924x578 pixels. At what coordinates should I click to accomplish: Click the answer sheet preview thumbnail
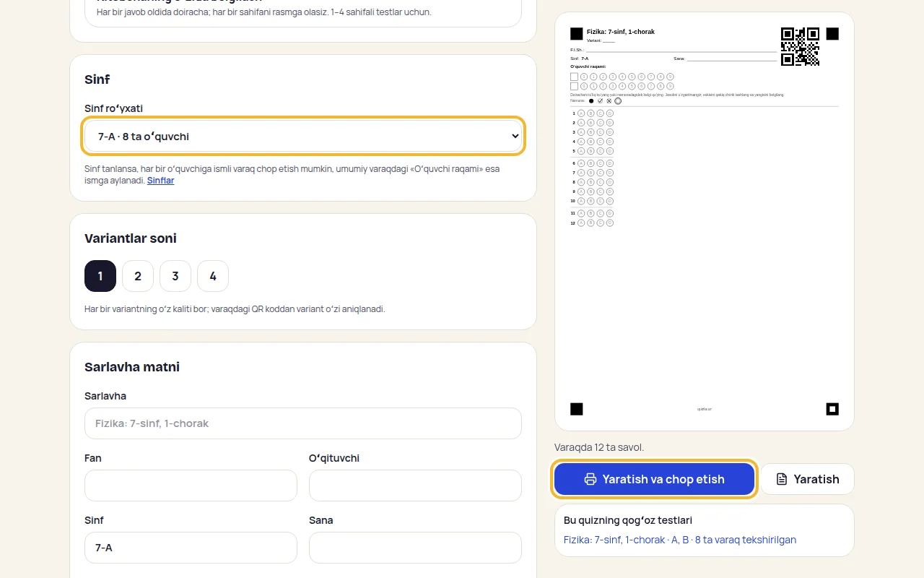705,221
